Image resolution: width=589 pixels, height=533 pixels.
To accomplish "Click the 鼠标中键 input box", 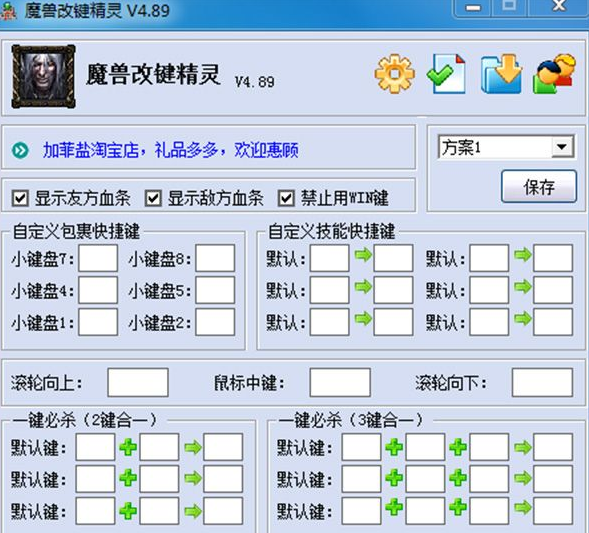I will (340, 382).
